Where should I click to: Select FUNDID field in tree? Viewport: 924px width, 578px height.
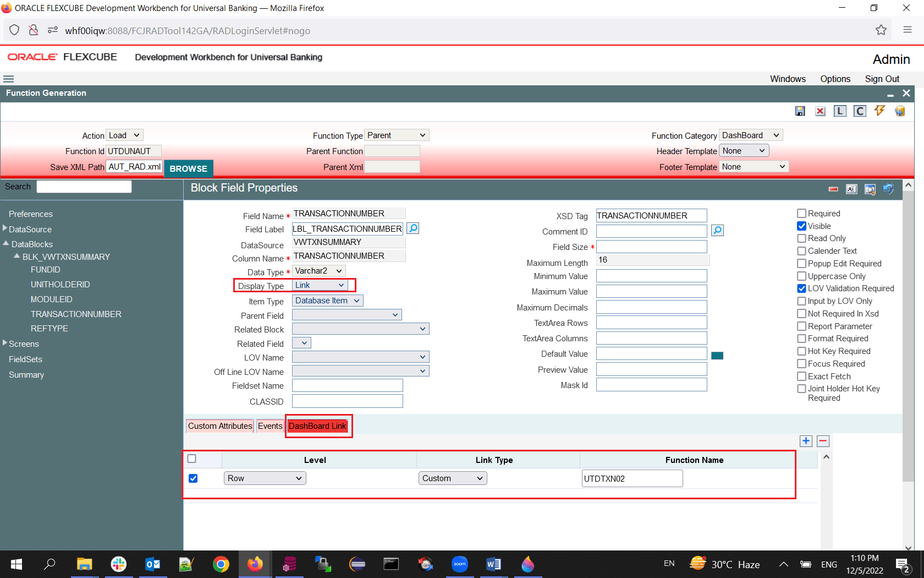tap(46, 270)
